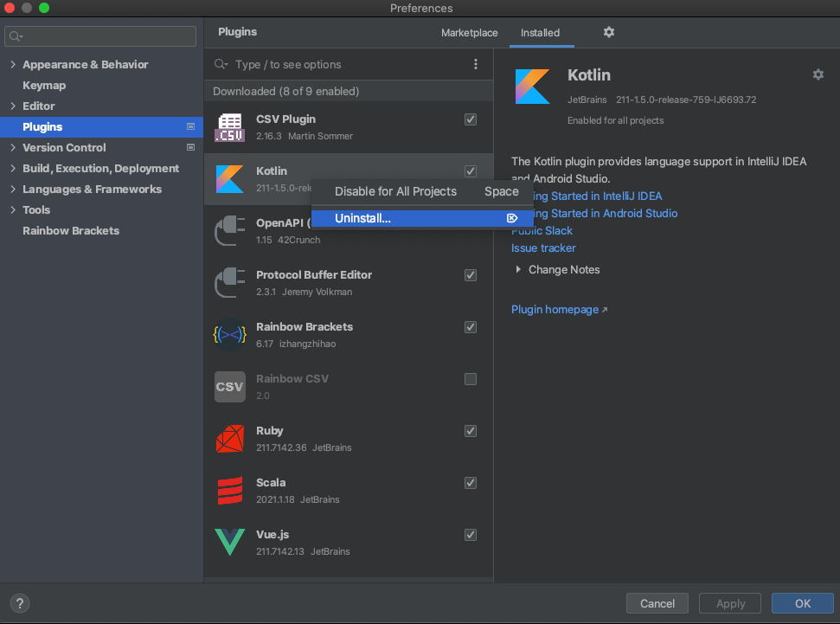Screen dimensions: 840x624
Task: Click the CSV Plugin icon
Action: click(230, 127)
